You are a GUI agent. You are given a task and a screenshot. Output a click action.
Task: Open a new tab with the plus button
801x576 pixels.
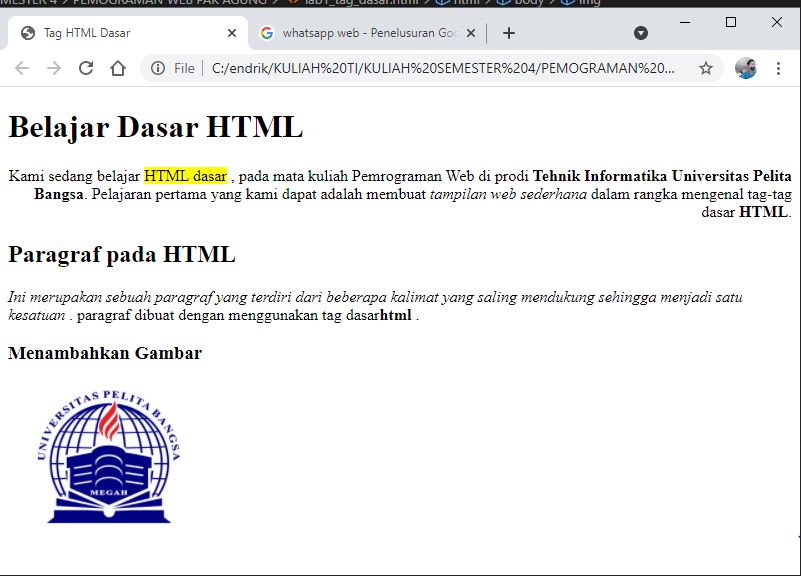coord(510,32)
